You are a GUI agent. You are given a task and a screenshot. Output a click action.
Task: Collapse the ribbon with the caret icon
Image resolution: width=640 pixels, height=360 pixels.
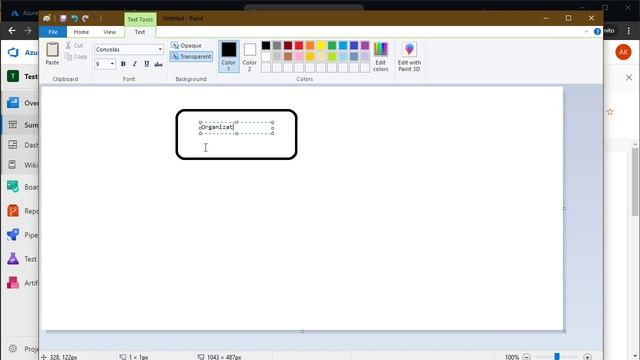[586, 31]
